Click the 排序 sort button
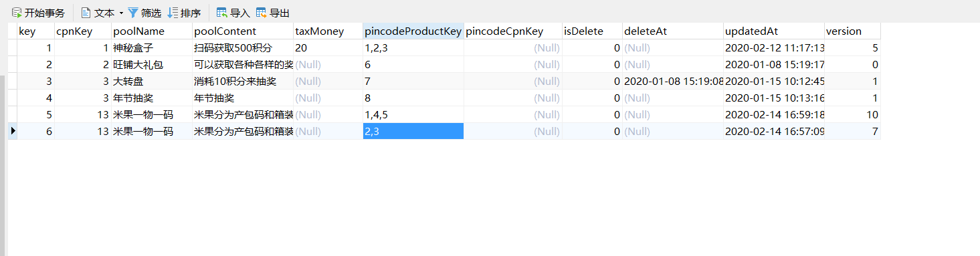The image size is (980, 256). 184,13
